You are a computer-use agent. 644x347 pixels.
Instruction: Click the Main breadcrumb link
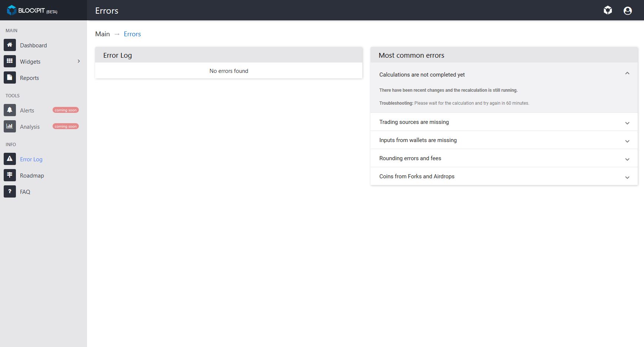103,34
